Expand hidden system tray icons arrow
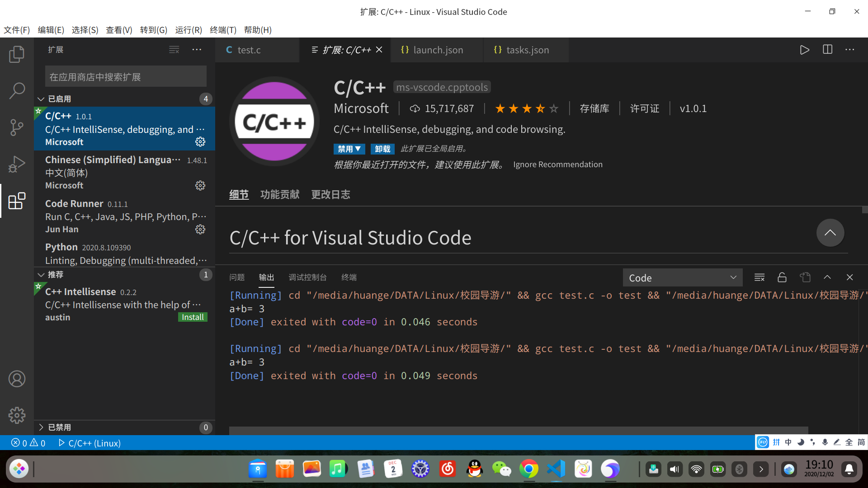 click(761, 469)
